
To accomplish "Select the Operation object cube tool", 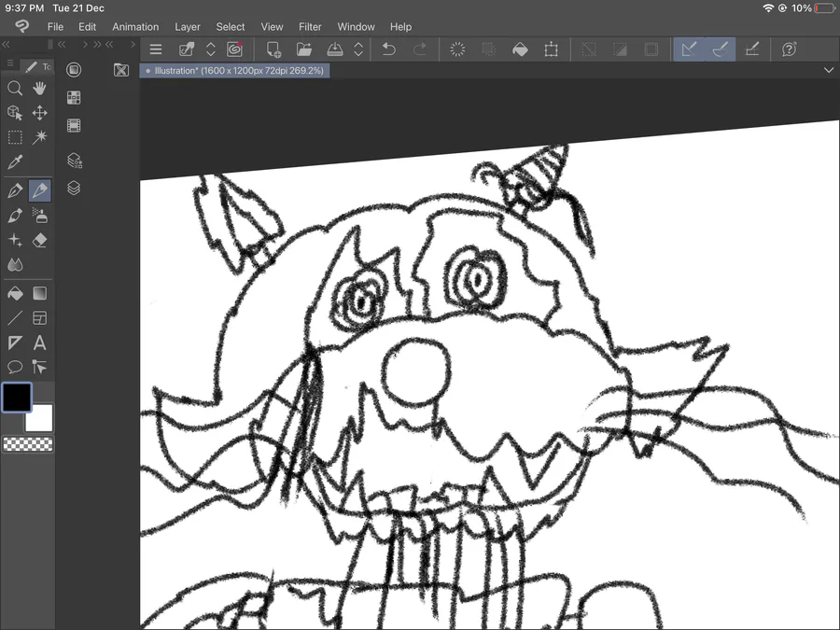I will point(15,113).
